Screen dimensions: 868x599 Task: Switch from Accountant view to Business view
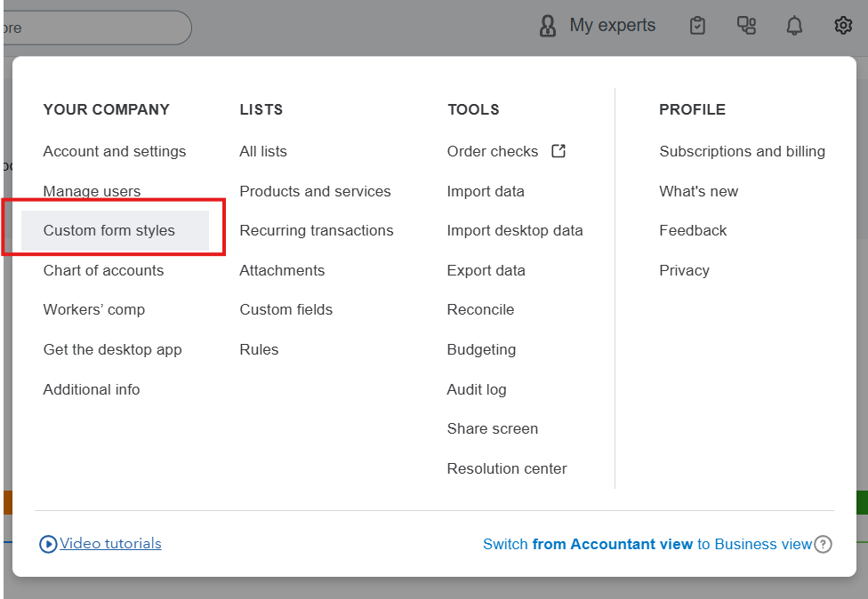(x=647, y=544)
